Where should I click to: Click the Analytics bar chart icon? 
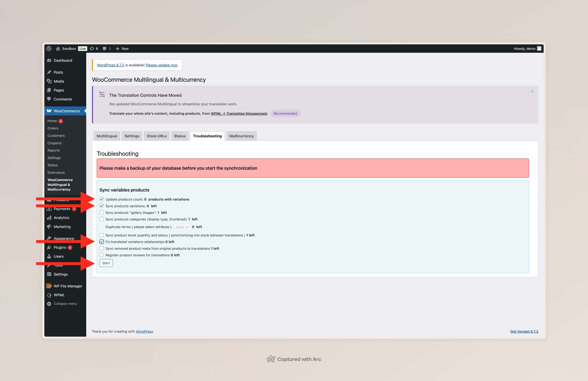coord(49,218)
